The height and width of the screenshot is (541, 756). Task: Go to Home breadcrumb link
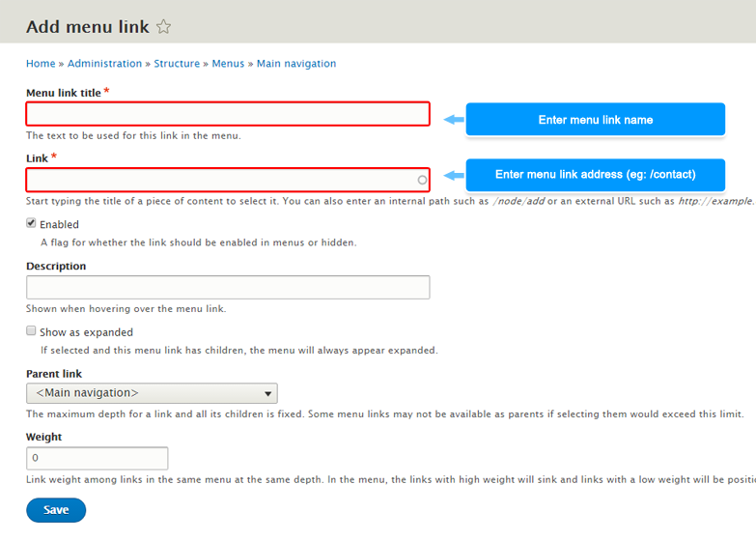[41, 64]
